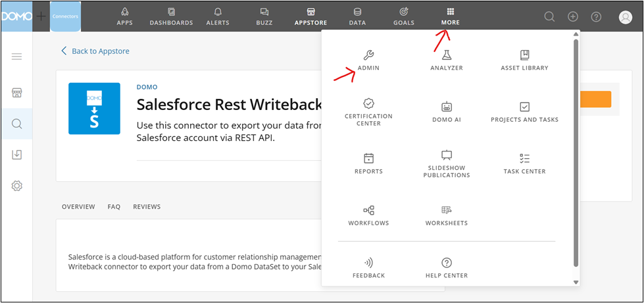This screenshot has height=303, width=644.
Task: Click the More menu scrollbar thumb
Action: [576, 153]
